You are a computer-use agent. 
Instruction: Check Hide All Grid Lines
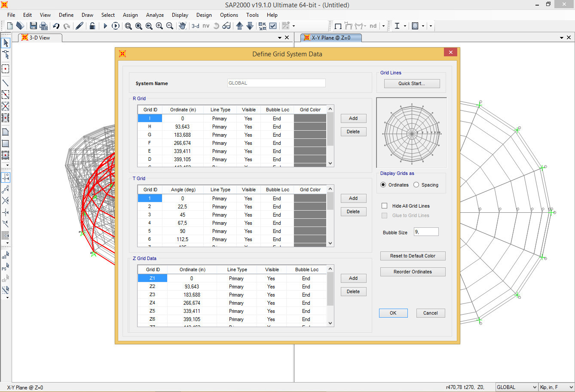coord(385,206)
